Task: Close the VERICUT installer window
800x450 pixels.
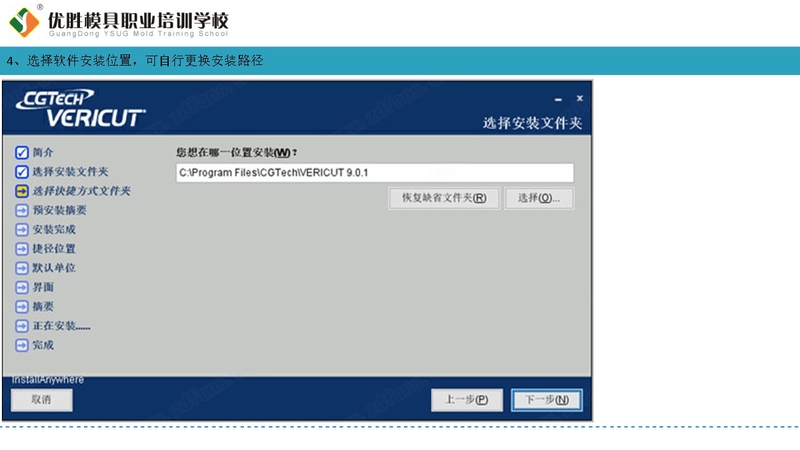Action: pos(580,98)
